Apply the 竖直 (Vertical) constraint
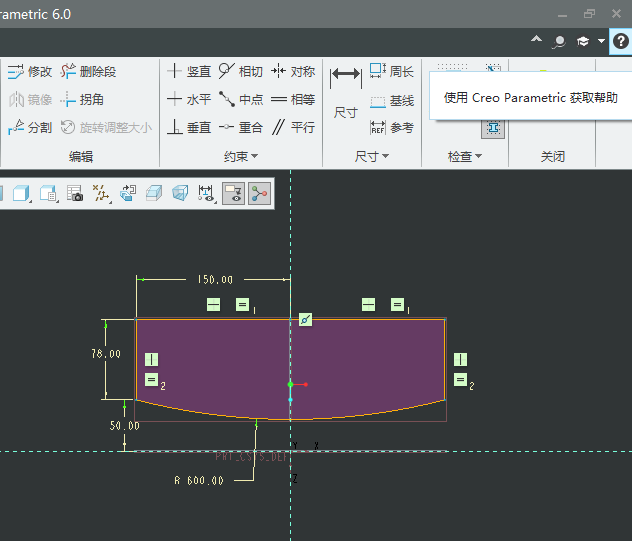This screenshot has height=541, width=632. 189,71
